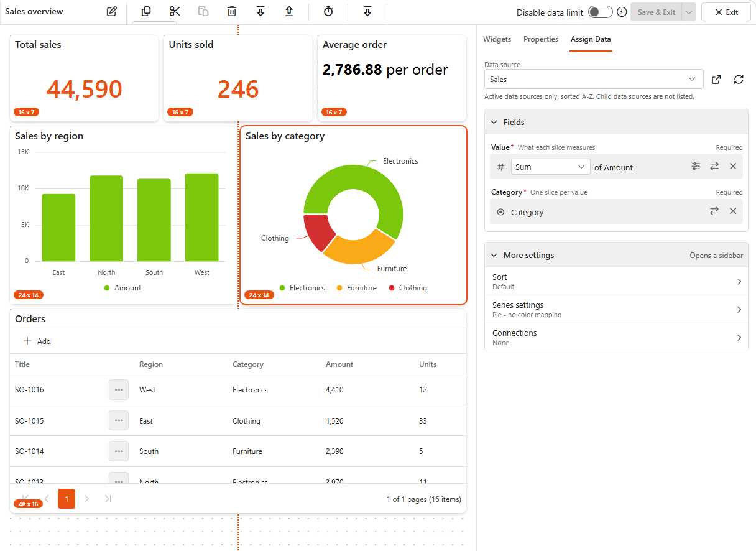Click Furniture cell in SO-1014 row

[x=247, y=451]
